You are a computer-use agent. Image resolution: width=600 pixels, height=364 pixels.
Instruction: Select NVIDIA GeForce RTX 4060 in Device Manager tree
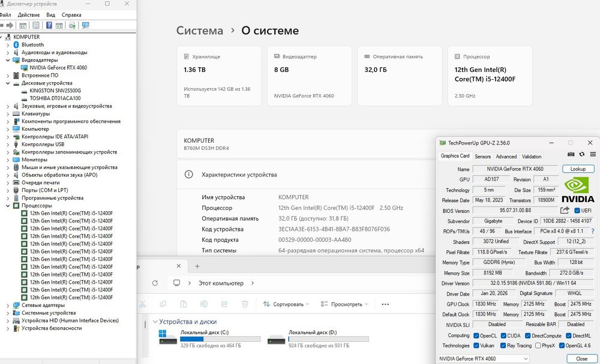point(58,68)
